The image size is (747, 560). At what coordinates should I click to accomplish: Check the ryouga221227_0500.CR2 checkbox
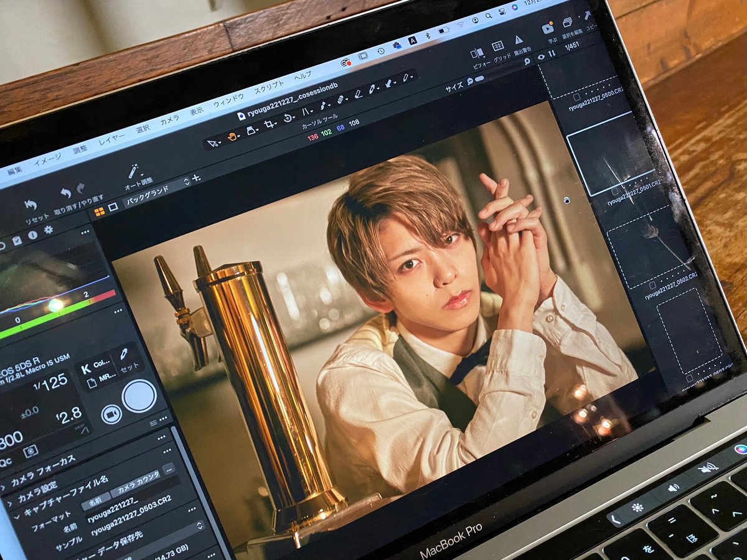coord(576,97)
